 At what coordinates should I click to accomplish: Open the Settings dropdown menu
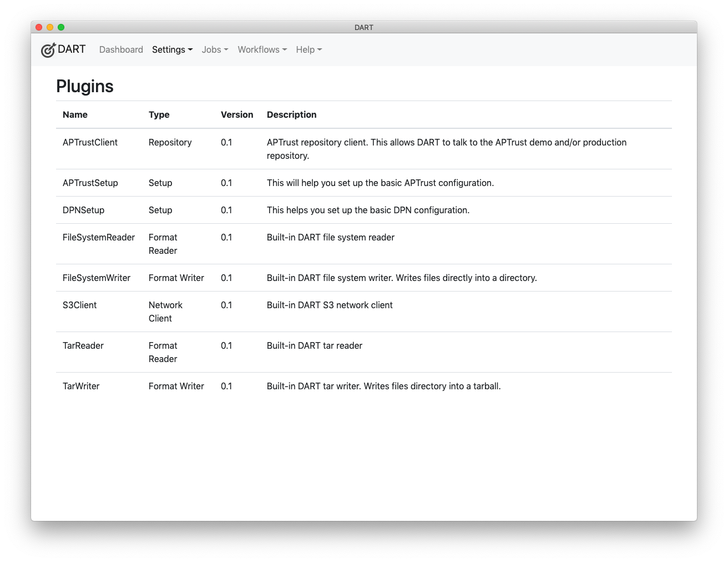tap(172, 49)
